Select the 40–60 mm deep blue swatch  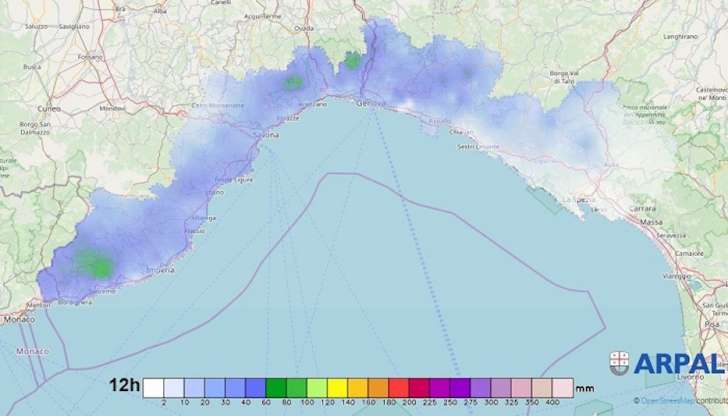255,388
